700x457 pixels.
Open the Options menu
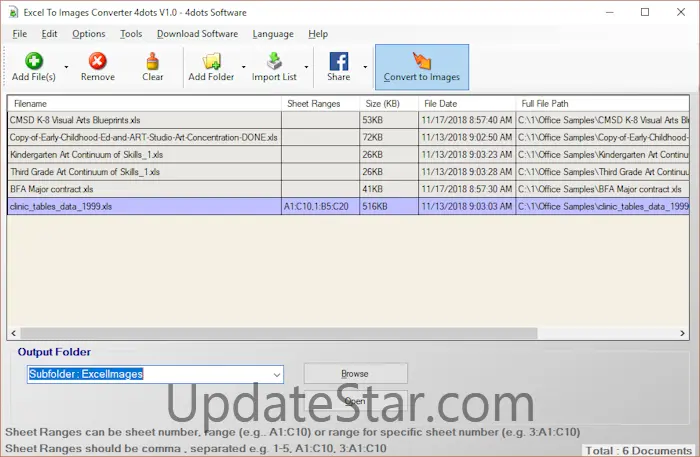click(89, 34)
